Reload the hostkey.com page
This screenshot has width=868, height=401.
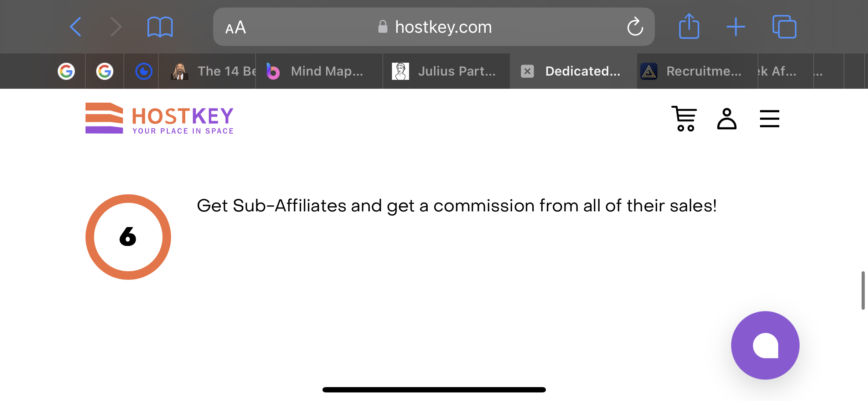(635, 27)
